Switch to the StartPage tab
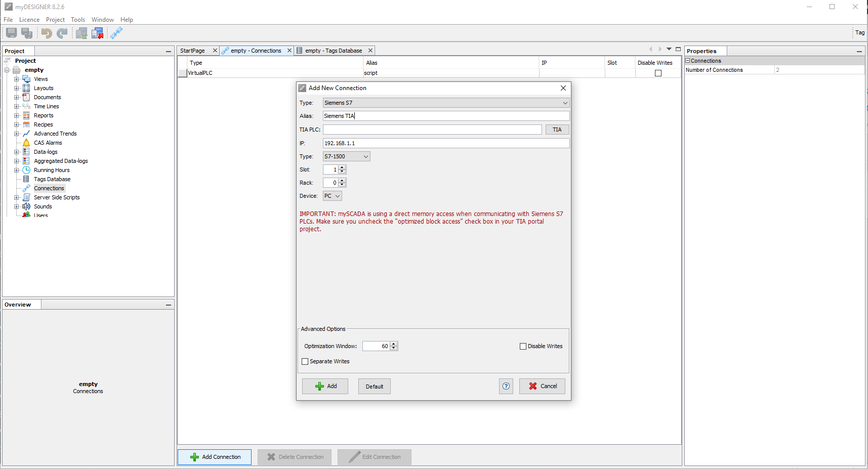Viewport: 868px width, 469px height. pos(192,51)
